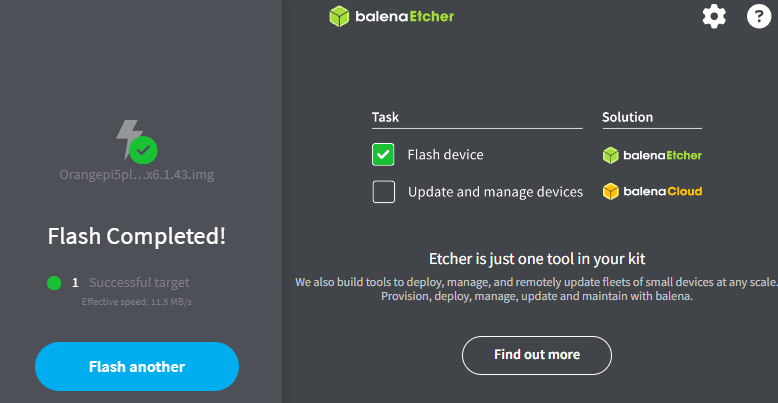Screen dimensions: 778x403
Task: Check the Update and manage devices checkbox
Action: (x=383, y=191)
